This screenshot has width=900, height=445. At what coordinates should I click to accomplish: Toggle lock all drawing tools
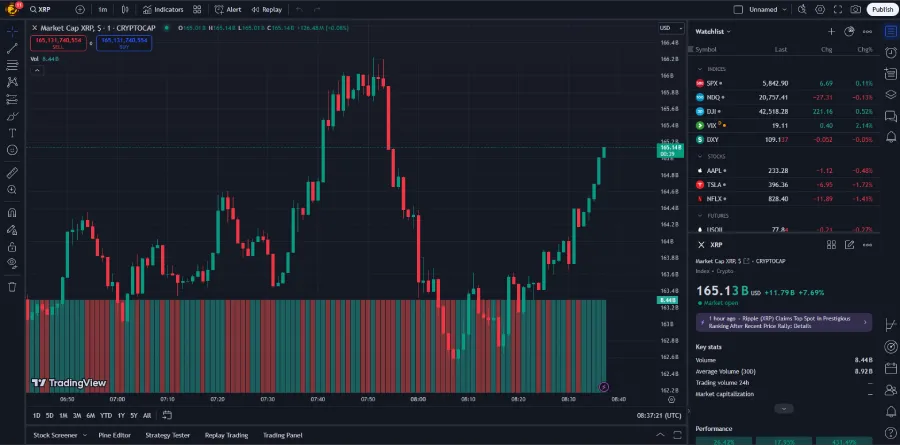(12, 247)
